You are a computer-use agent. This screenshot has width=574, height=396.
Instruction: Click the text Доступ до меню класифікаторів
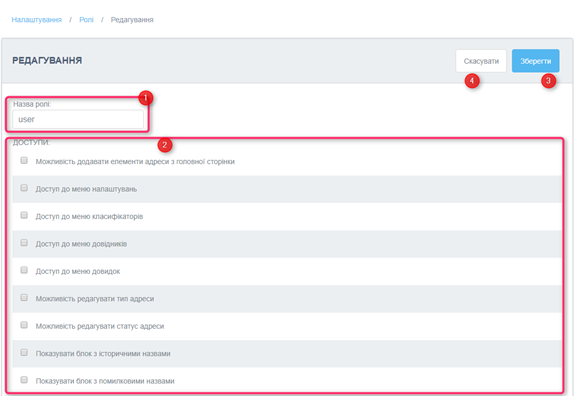(x=89, y=217)
